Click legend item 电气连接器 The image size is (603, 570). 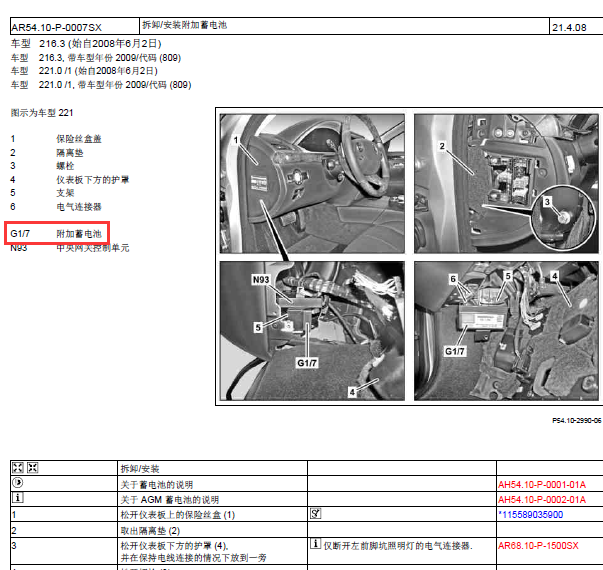coord(79,207)
